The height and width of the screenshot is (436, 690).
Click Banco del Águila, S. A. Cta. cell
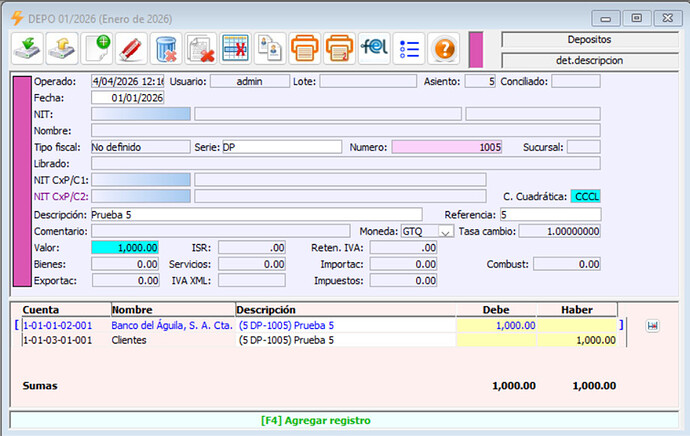[x=172, y=326]
